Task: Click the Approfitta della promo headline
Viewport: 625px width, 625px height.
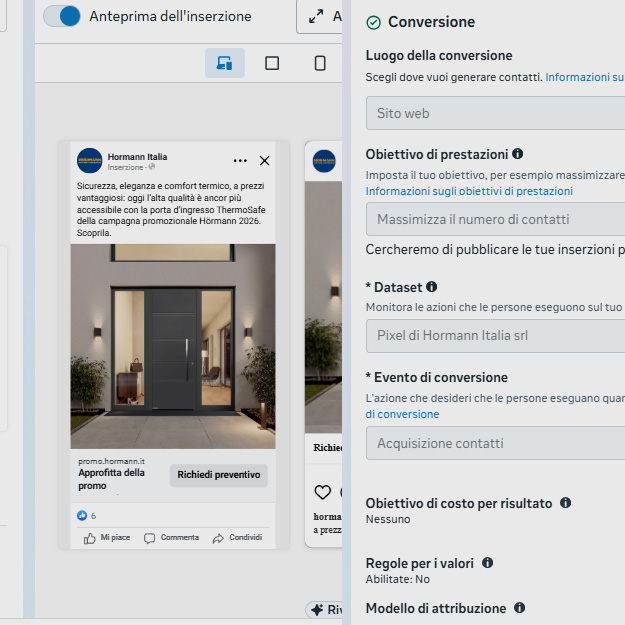Action: [x=112, y=479]
